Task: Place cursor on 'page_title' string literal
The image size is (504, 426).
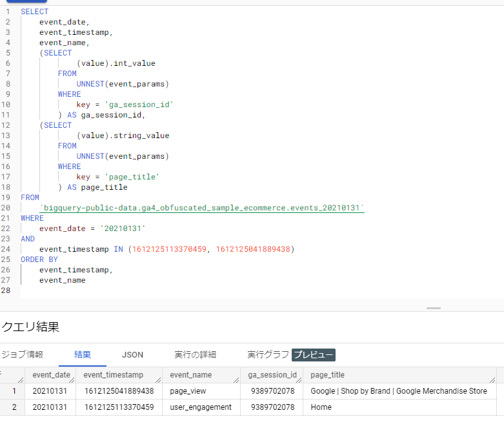Action: tap(132, 177)
